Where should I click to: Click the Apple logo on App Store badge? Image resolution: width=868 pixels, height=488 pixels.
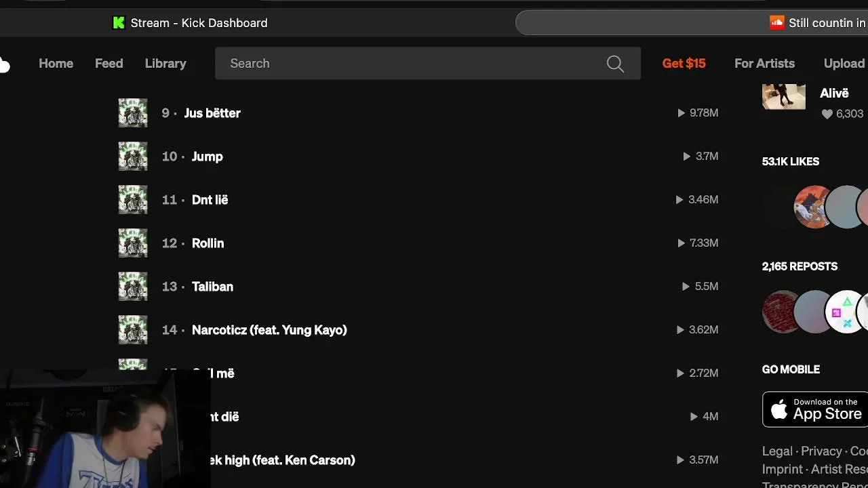pos(780,409)
